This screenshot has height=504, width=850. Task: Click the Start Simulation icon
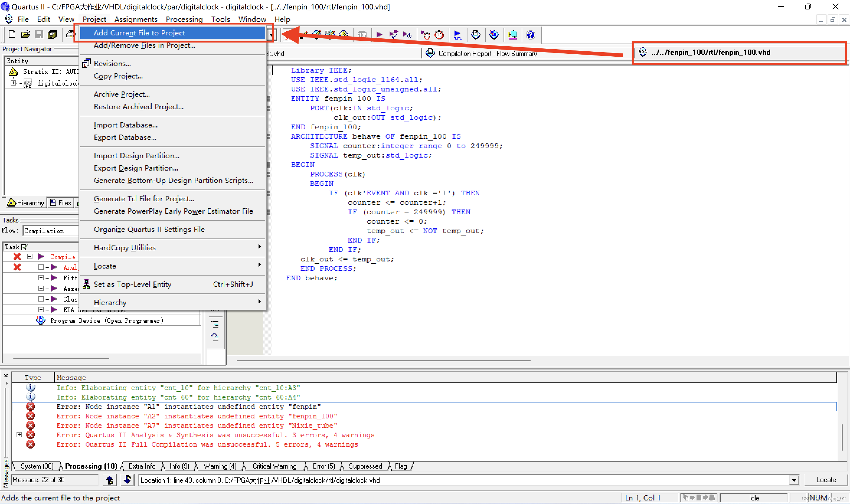pyautogui.click(x=457, y=35)
